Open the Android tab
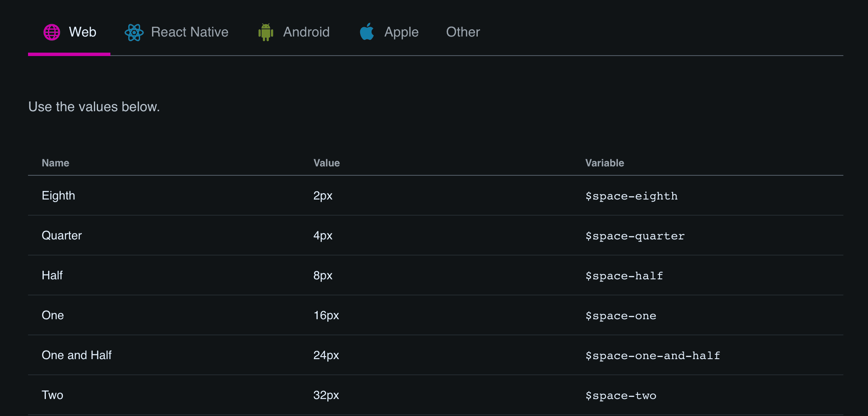The width and height of the screenshot is (868, 416). point(306,32)
